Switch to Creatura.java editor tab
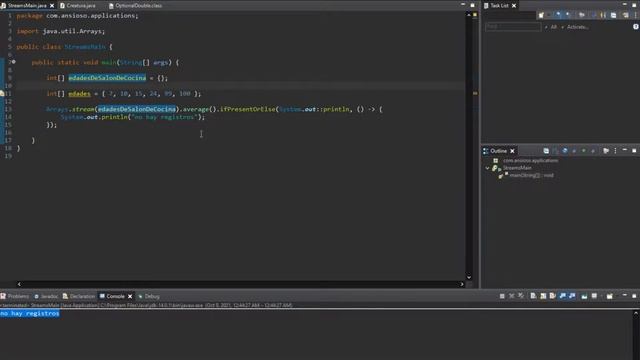640x360 pixels. (80, 6)
